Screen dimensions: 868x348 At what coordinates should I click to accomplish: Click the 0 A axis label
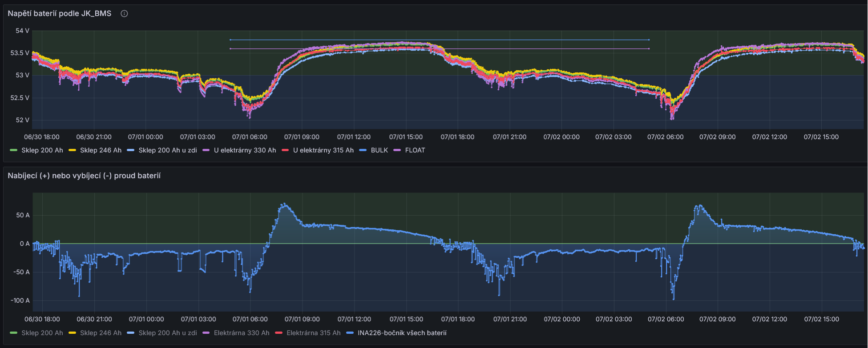point(24,244)
